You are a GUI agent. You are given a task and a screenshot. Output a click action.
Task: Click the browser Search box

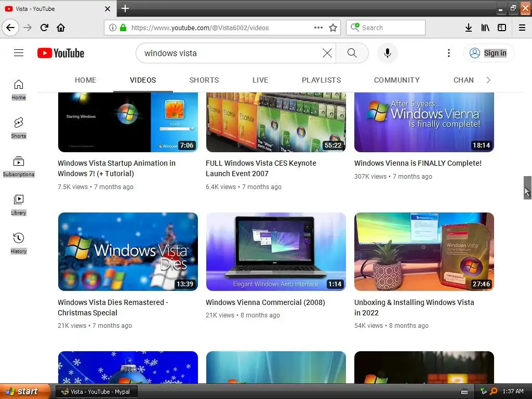(385, 28)
